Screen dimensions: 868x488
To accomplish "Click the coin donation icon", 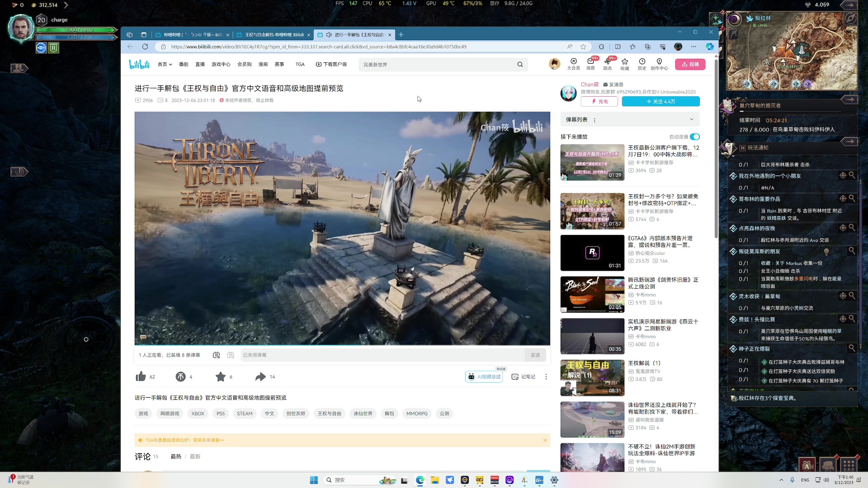I will pos(180,376).
